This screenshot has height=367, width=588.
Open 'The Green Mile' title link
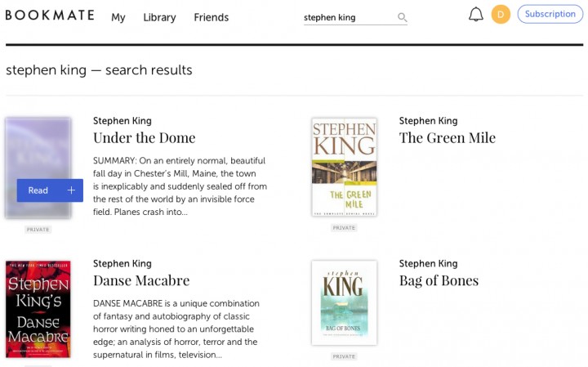[447, 137]
